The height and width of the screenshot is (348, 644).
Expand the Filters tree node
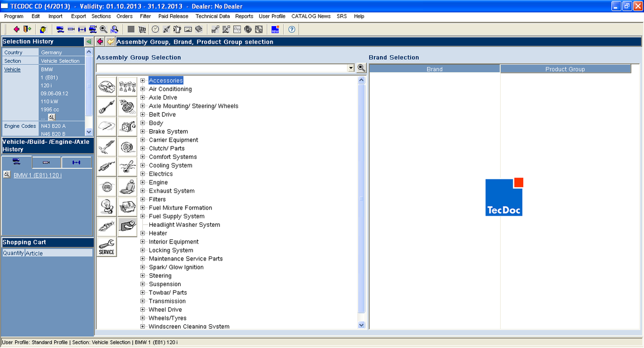point(143,199)
